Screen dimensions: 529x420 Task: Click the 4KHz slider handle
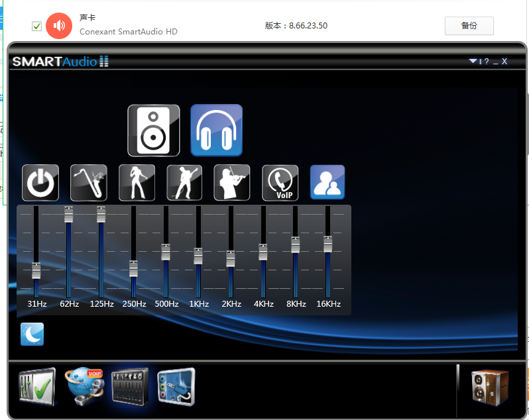(263, 252)
